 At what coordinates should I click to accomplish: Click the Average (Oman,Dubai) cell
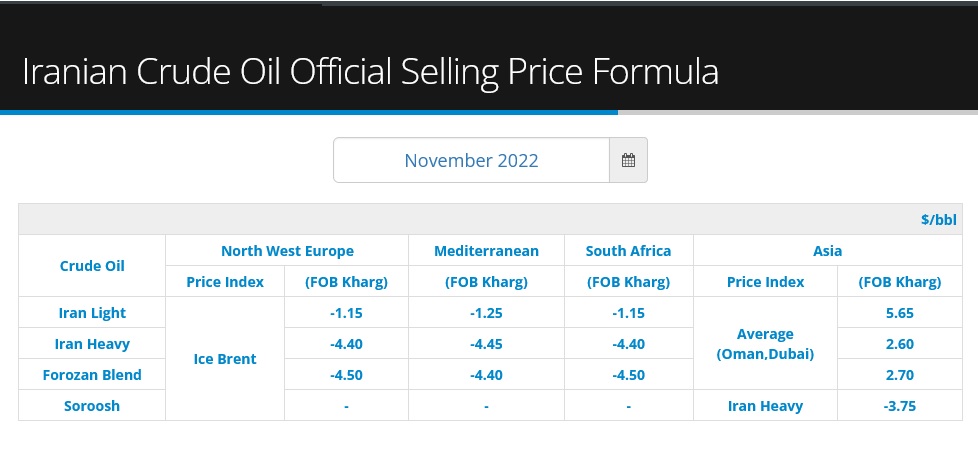765,344
